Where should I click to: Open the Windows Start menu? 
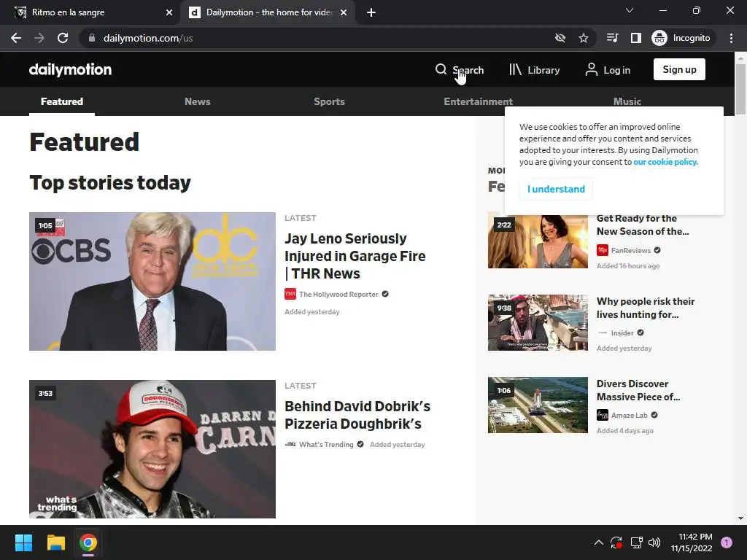(23, 542)
